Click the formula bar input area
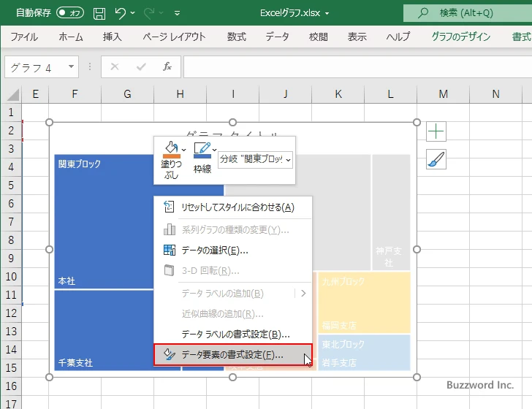The height and width of the screenshot is (409, 532). tap(357, 66)
